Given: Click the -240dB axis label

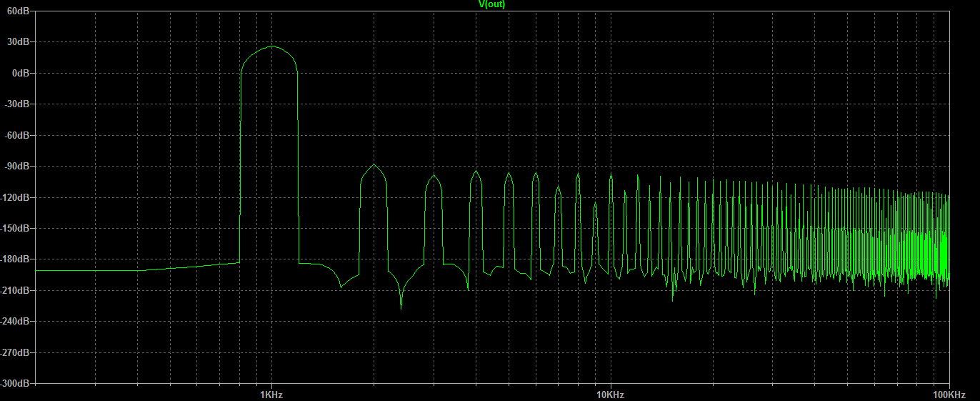Looking at the screenshot, I should tap(15, 322).
